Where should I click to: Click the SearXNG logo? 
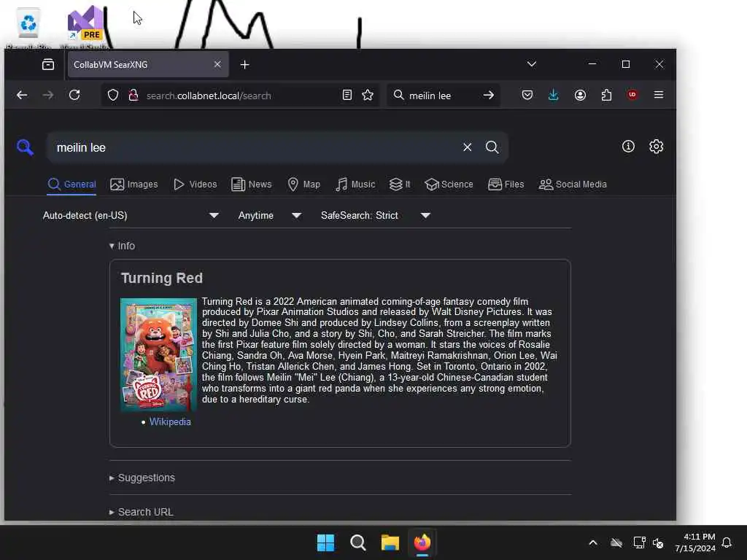click(x=25, y=147)
